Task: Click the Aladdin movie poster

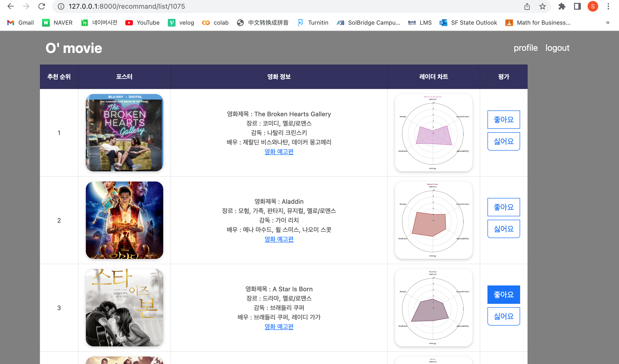Action: pyautogui.click(x=124, y=220)
